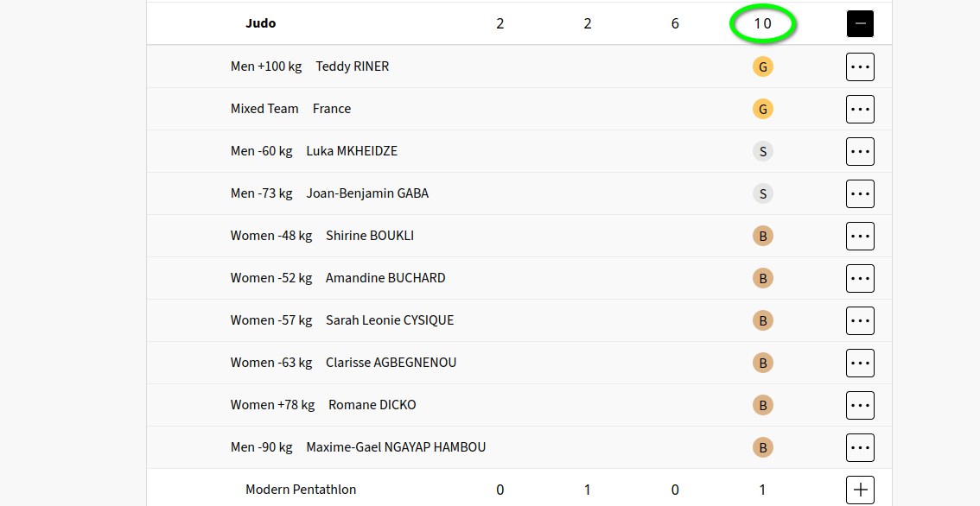Open more options for Teddy RINER

pyautogui.click(x=860, y=66)
